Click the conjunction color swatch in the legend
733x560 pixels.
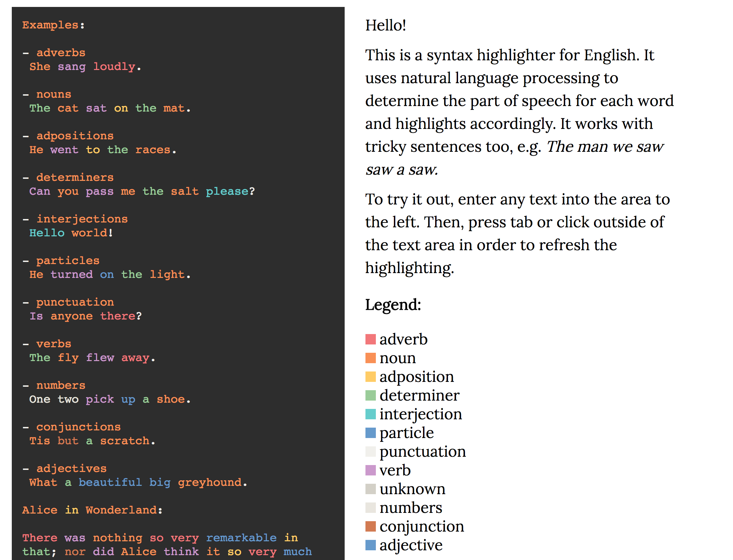tap(370, 526)
